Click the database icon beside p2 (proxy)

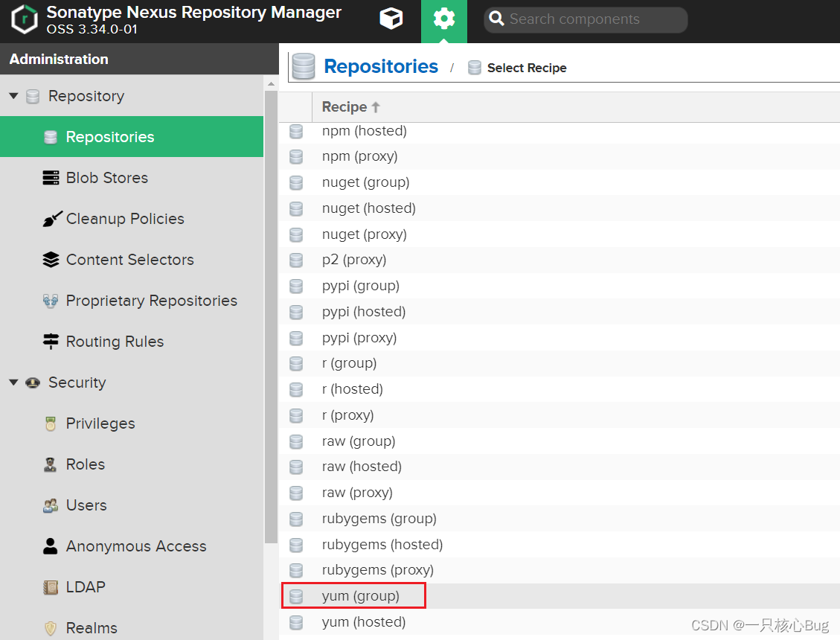296,260
